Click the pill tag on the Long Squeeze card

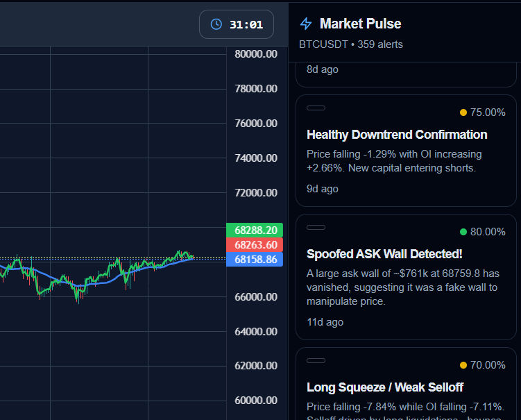tap(316, 361)
